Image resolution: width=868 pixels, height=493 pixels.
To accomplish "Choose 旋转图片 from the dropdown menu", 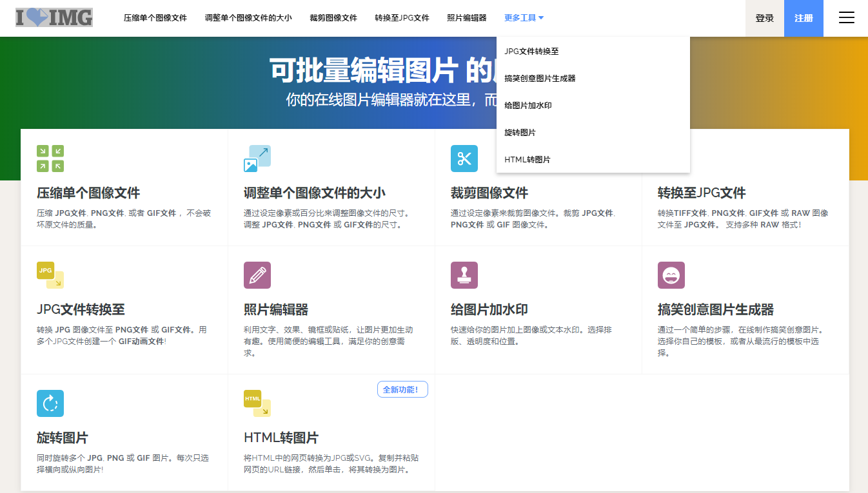I will (x=520, y=133).
